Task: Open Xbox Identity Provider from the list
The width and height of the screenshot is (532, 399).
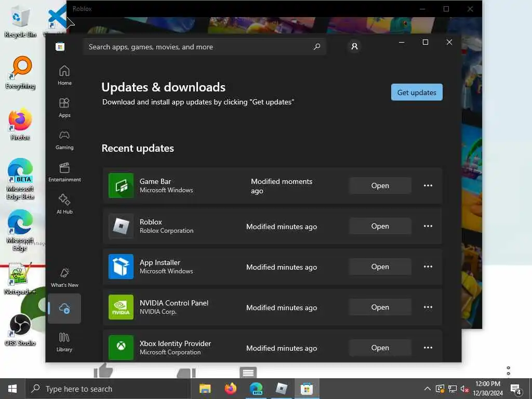Action: pos(380,348)
